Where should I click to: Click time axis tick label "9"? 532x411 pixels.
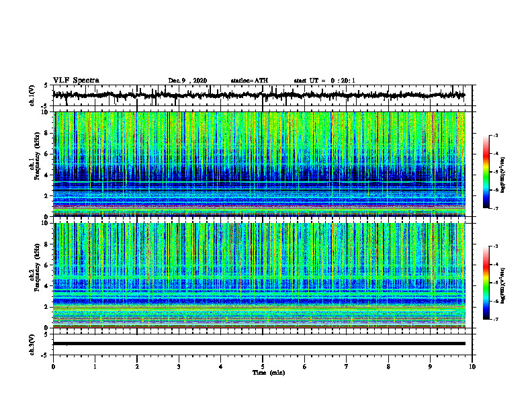click(x=430, y=367)
